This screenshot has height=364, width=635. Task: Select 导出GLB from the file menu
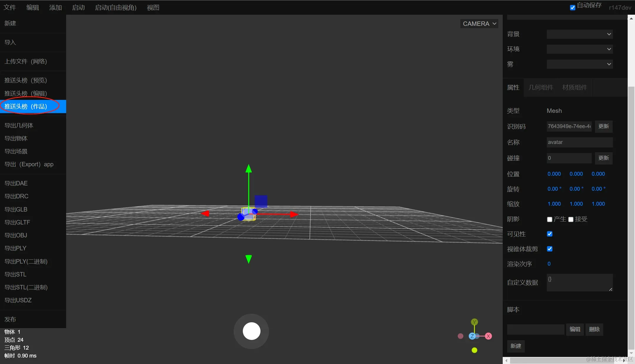[x=16, y=209]
